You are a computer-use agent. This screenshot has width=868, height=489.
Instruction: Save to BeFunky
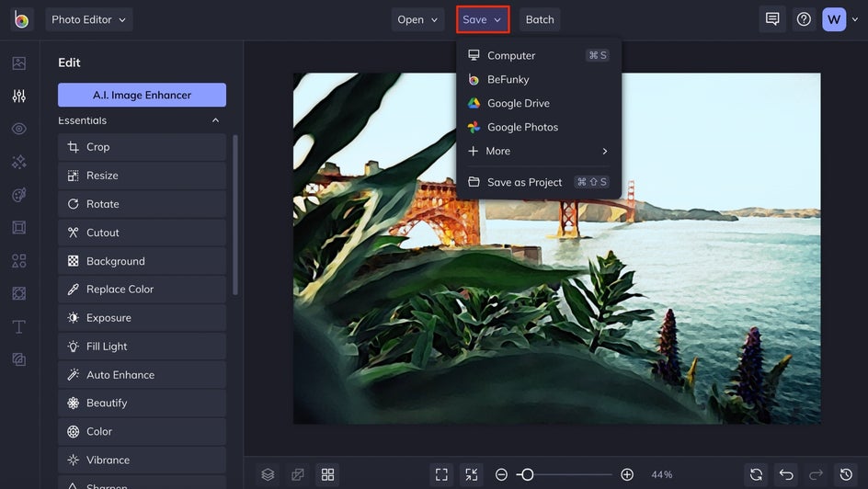point(538,79)
